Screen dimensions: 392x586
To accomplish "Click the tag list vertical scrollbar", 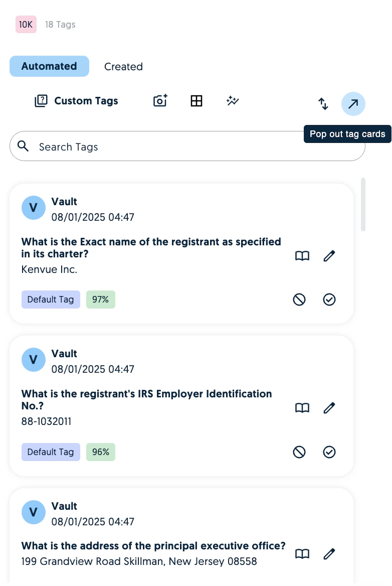I will point(363,205).
